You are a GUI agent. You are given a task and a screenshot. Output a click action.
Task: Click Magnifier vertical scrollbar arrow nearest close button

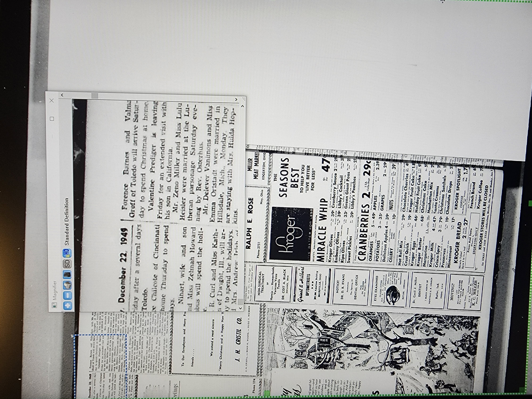[x=62, y=95]
